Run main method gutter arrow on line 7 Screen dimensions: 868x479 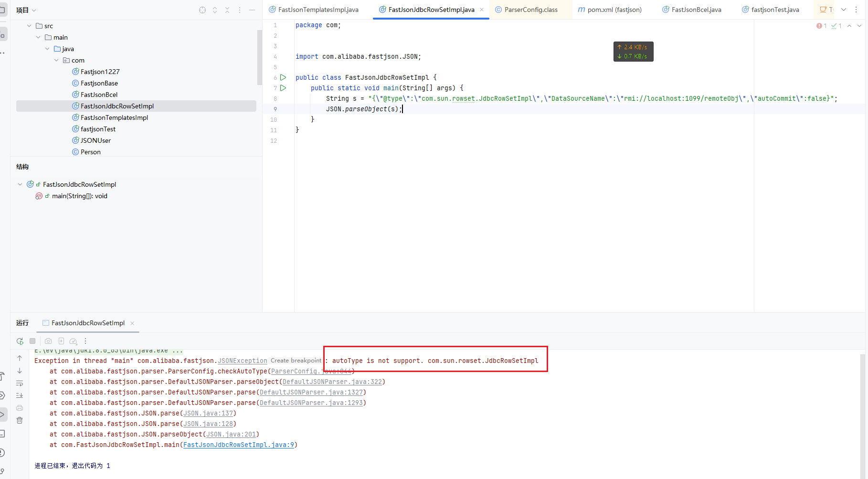tap(283, 88)
